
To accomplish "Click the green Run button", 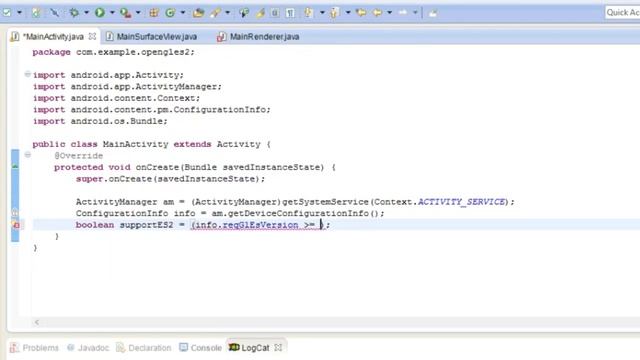I will [x=100, y=13].
